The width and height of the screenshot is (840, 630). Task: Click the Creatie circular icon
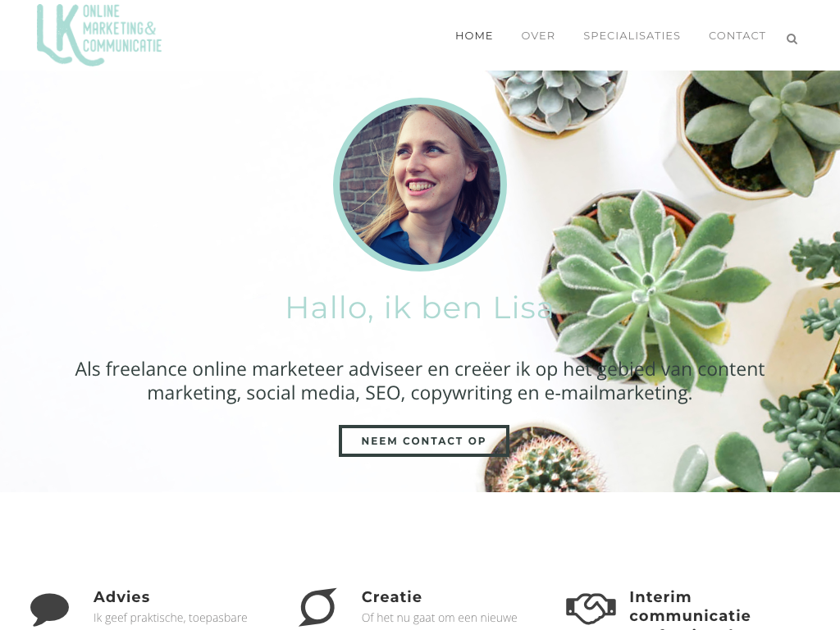click(x=317, y=607)
